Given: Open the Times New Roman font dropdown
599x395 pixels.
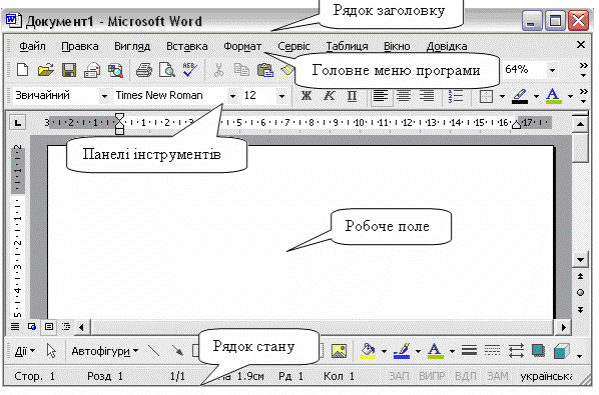Looking at the screenshot, I should coord(232,96).
